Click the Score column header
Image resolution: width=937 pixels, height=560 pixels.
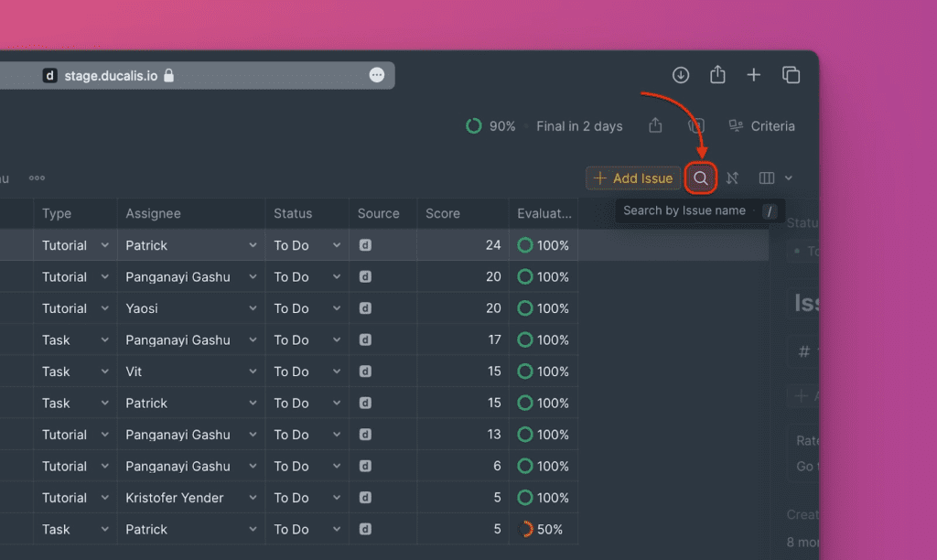443,213
